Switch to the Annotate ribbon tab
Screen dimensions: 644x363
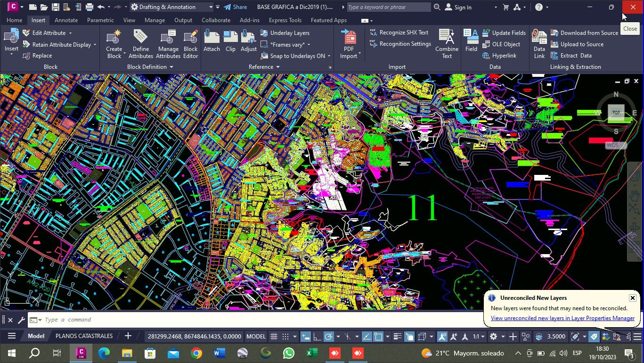point(66,20)
